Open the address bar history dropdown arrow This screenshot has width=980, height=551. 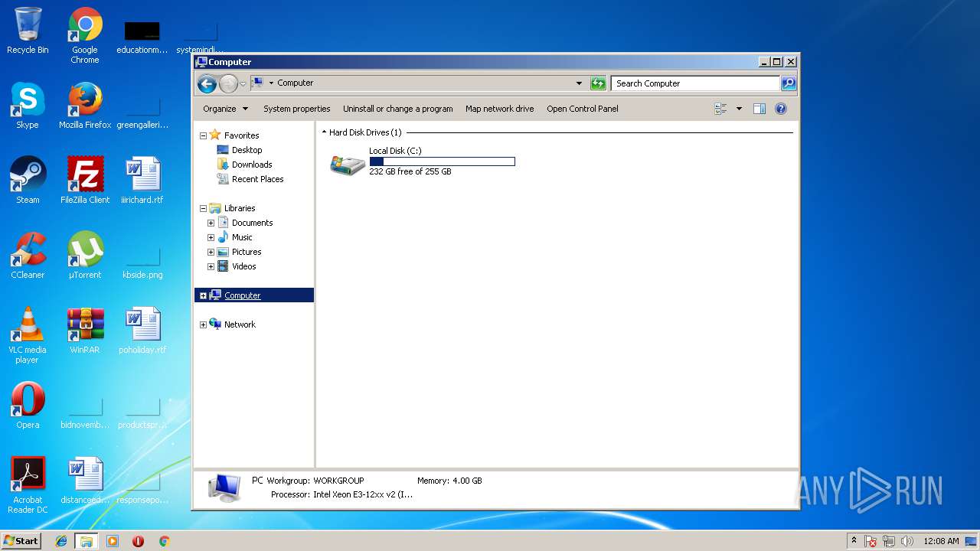pyautogui.click(x=579, y=83)
